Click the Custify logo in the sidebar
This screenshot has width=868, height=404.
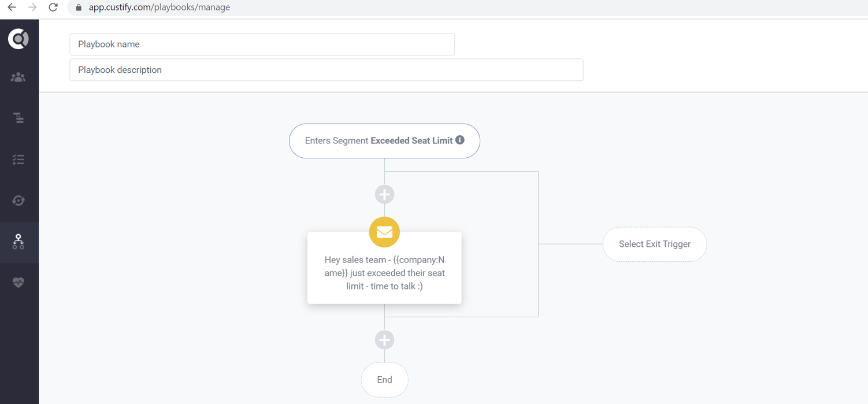[x=19, y=38]
